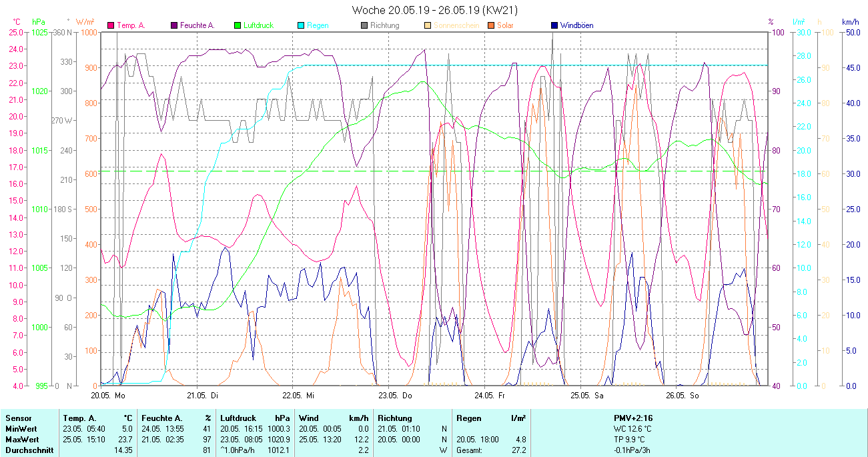Select the 'Temp. A.' legend label

coord(131,25)
